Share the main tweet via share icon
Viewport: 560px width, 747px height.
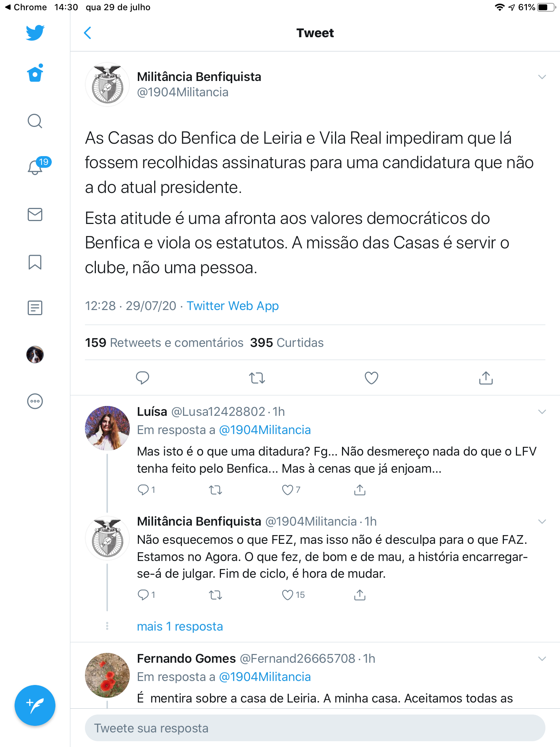pos(486,378)
